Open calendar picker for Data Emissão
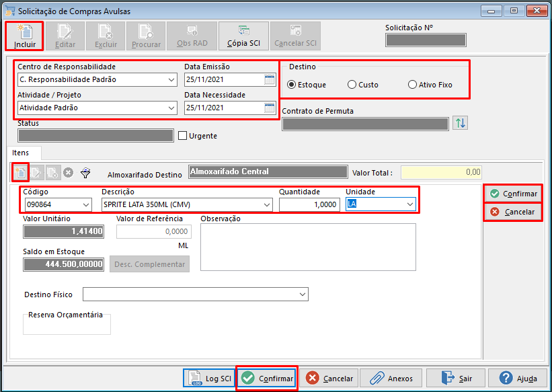Screen dimensions: 552x392 (270, 79)
